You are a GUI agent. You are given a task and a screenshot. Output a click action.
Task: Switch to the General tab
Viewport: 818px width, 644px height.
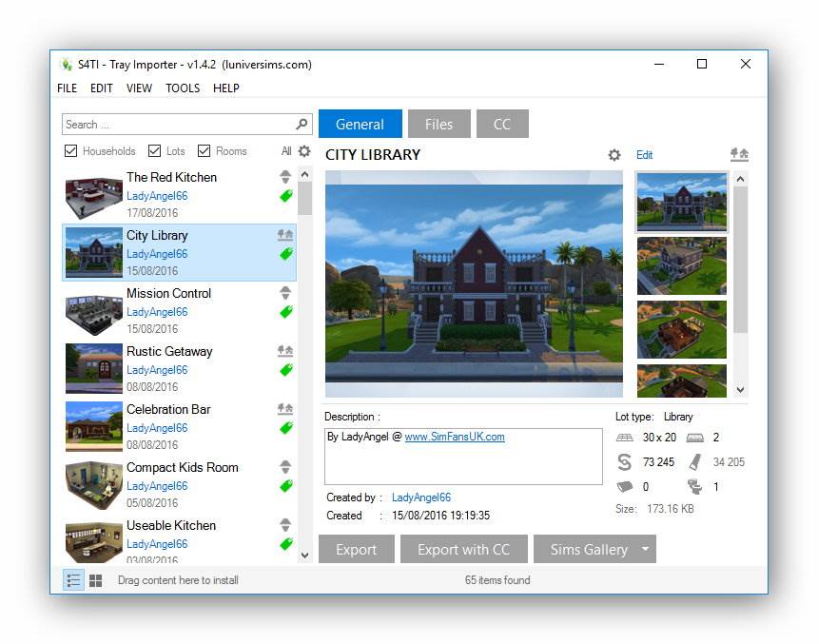(360, 124)
